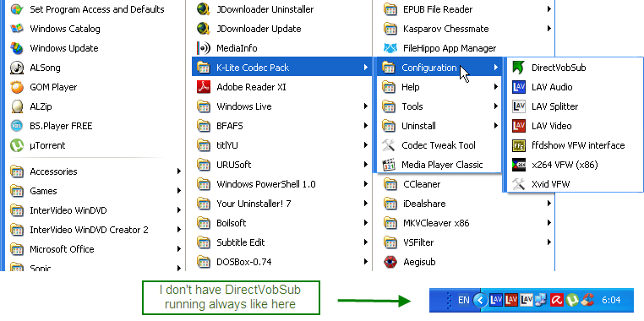Click blue LAV Audio tray icon
The image size is (644, 321).
point(496,300)
